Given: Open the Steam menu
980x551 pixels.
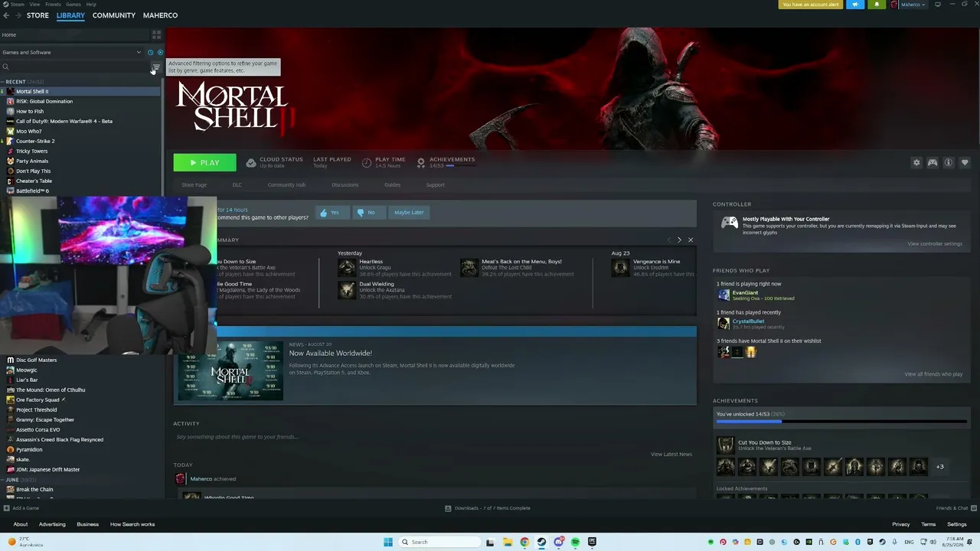Looking at the screenshot, I should coord(16,5).
